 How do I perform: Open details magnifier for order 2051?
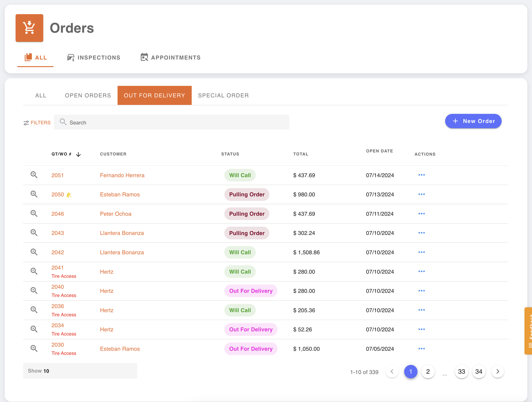tap(34, 175)
